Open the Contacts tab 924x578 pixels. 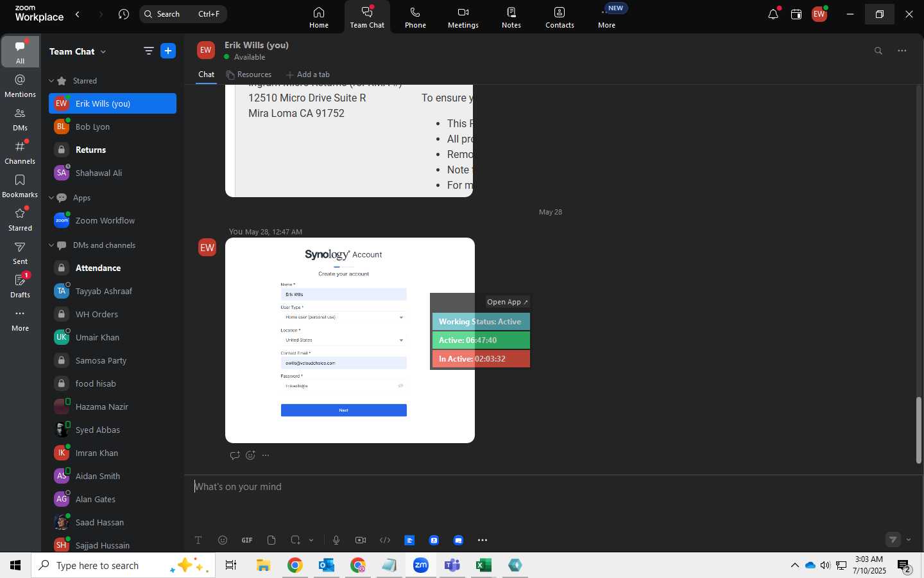(x=560, y=17)
